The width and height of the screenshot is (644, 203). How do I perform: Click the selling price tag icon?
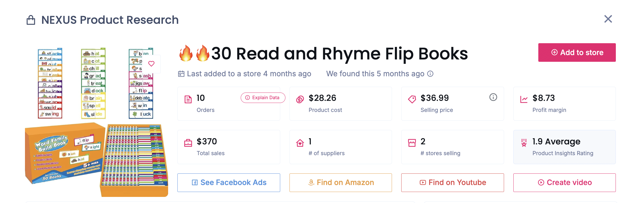click(412, 99)
